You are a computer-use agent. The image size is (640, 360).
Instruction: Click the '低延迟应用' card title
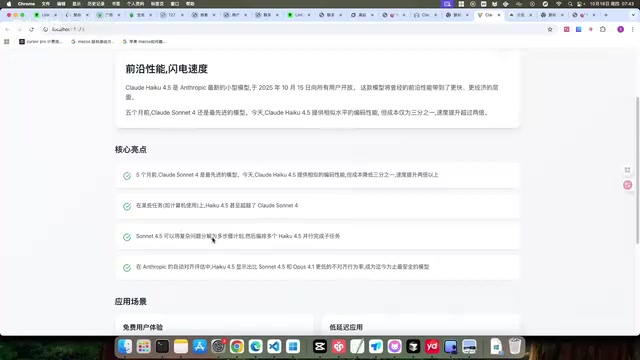[x=346, y=327]
